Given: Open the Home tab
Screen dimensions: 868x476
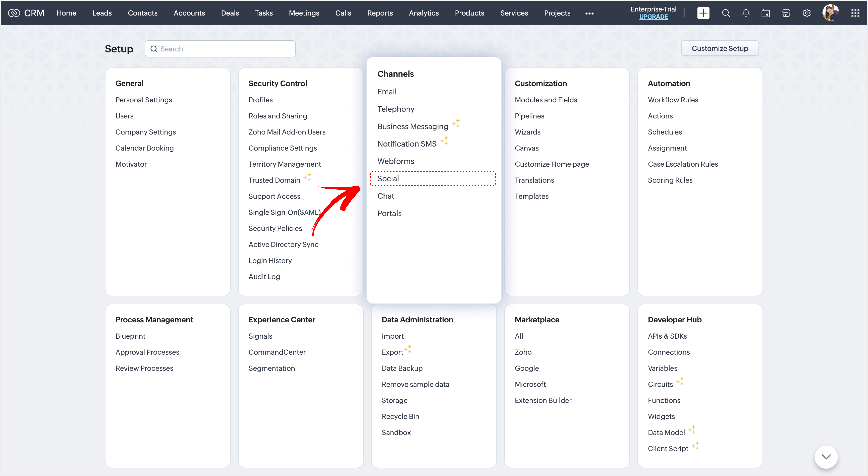Looking at the screenshot, I should click(66, 13).
